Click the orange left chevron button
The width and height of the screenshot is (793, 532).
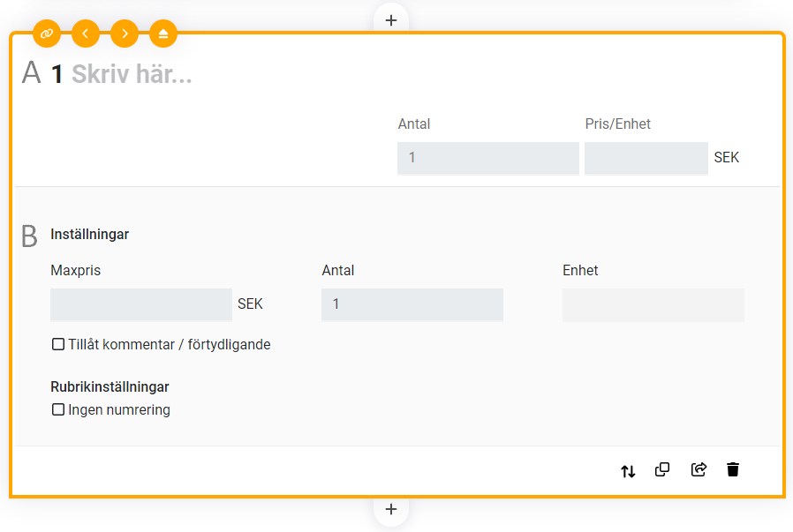86,34
